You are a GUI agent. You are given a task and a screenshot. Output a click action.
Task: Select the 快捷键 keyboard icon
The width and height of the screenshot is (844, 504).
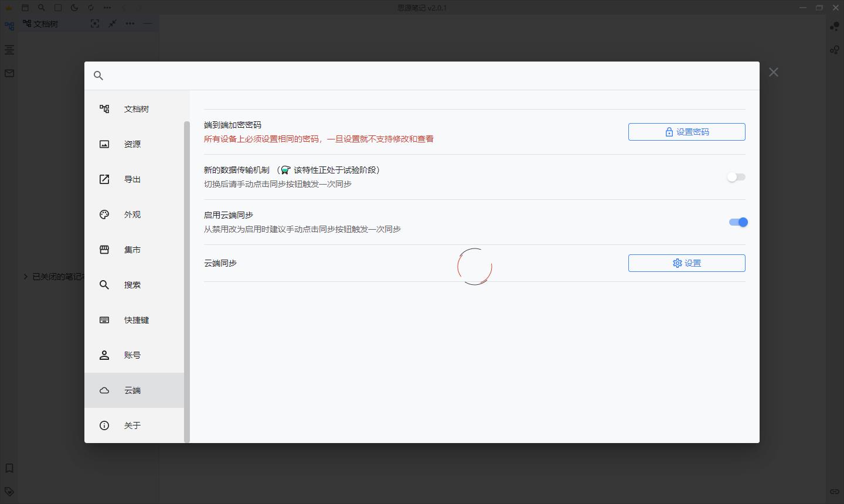click(x=104, y=320)
